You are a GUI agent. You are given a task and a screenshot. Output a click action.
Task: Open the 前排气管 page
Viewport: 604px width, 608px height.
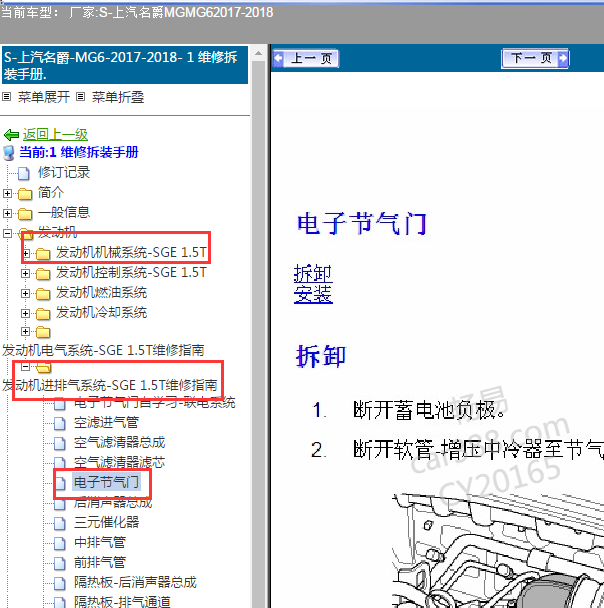[100, 562]
